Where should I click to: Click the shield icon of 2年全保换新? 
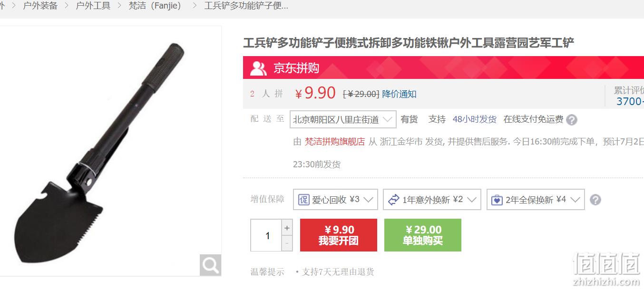pos(497,200)
